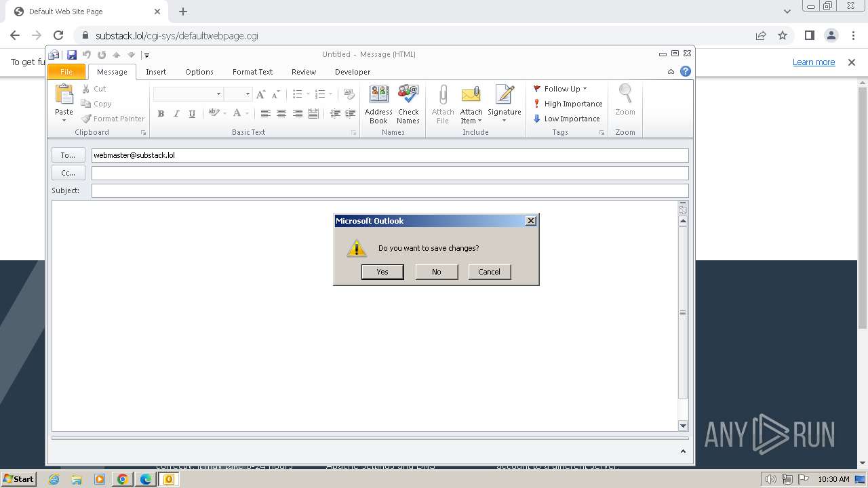The image size is (868, 488).
Task: Open the Follow Up flag dropdown
Action: (560, 89)
